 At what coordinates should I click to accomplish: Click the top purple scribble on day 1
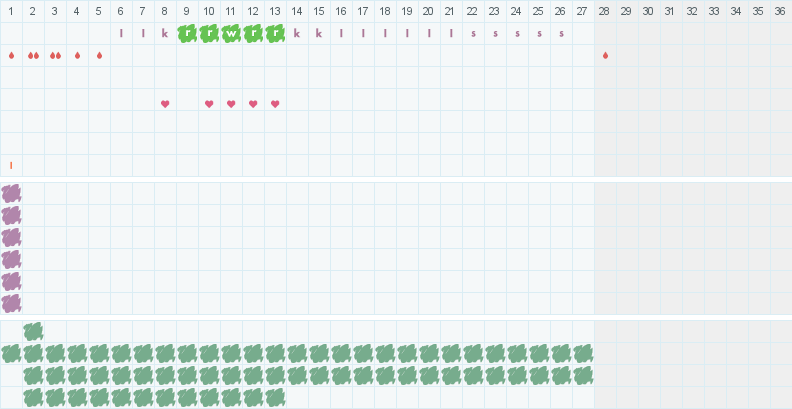(11, 193)
